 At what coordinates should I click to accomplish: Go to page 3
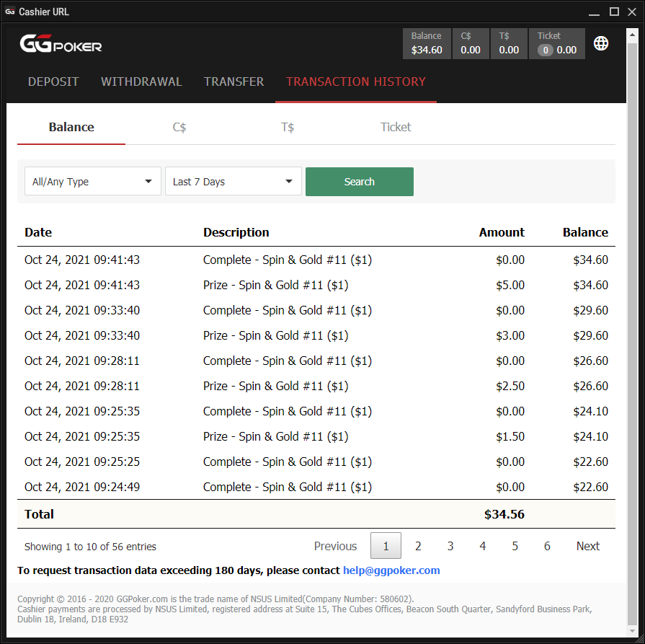(x=450, y=546)
